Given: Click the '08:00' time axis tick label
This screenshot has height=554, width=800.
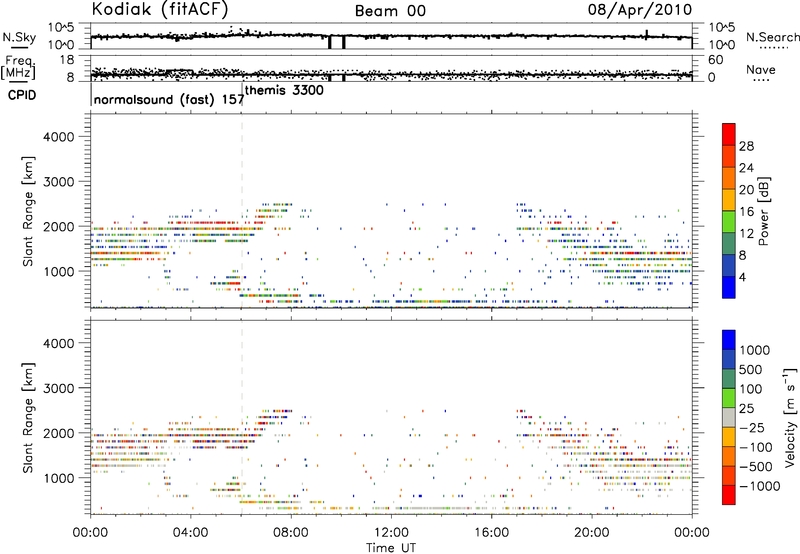Looking at the screenshot, I should tap(291, 533).
